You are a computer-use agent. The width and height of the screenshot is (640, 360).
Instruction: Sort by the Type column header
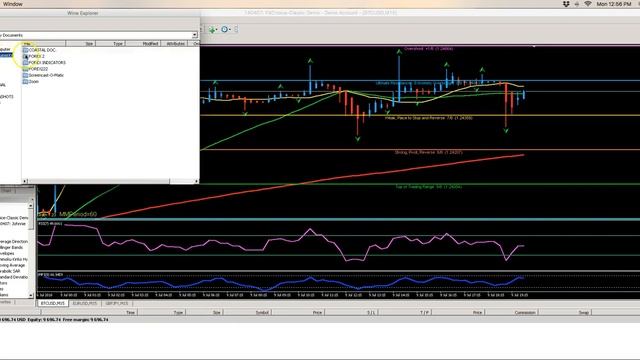coord(111,43)
